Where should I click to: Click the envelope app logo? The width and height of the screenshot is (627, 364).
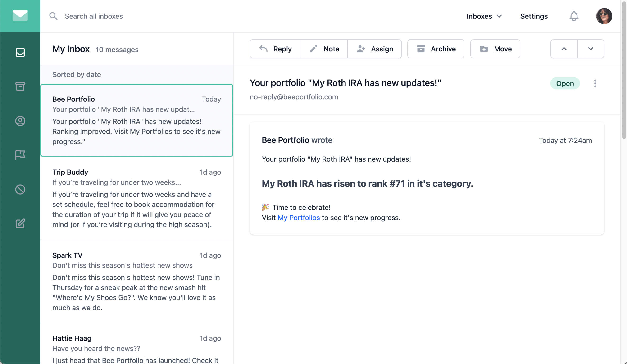tap(20, 15)
